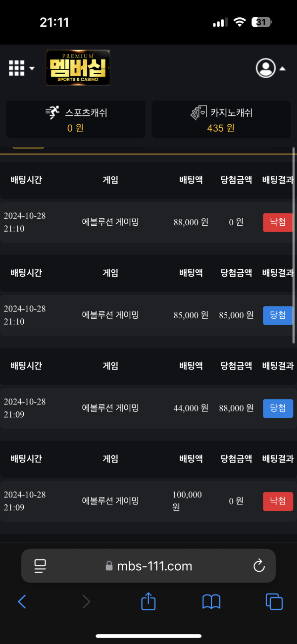
Task: Go back with Safari back arrow
Action: [x=22, y=601]
